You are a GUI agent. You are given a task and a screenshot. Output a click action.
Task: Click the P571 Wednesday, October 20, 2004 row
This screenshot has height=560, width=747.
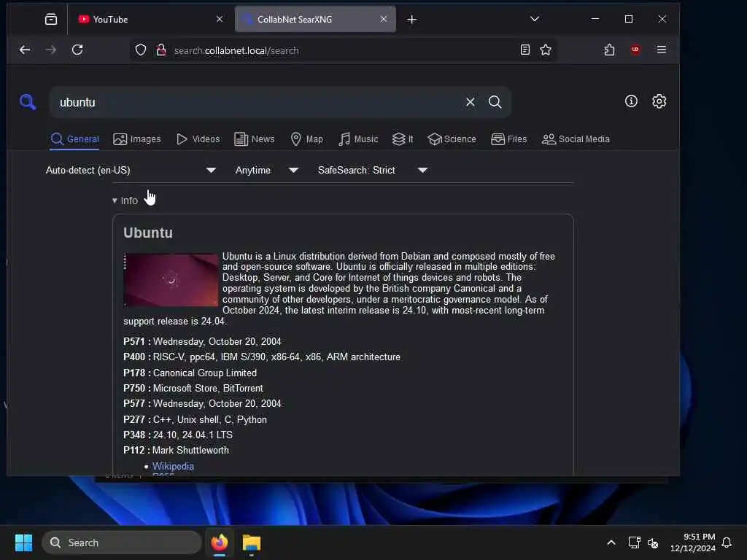tap(202, 341)
